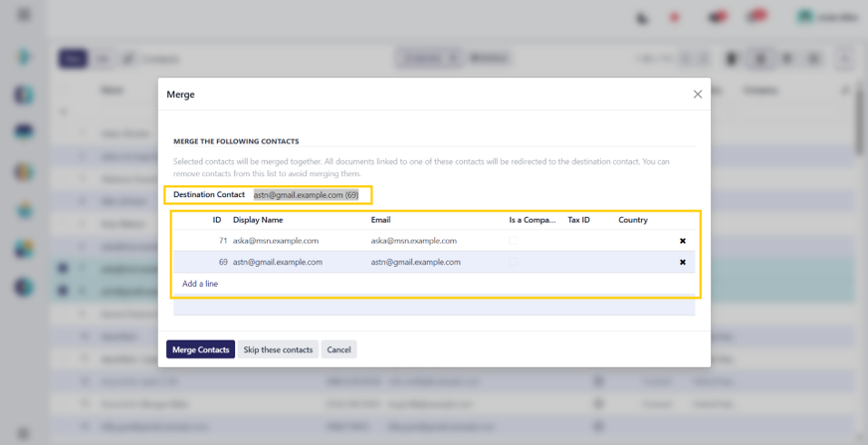Open the Destination Contact field
868x445 pixels.
(x=307, y=195)
